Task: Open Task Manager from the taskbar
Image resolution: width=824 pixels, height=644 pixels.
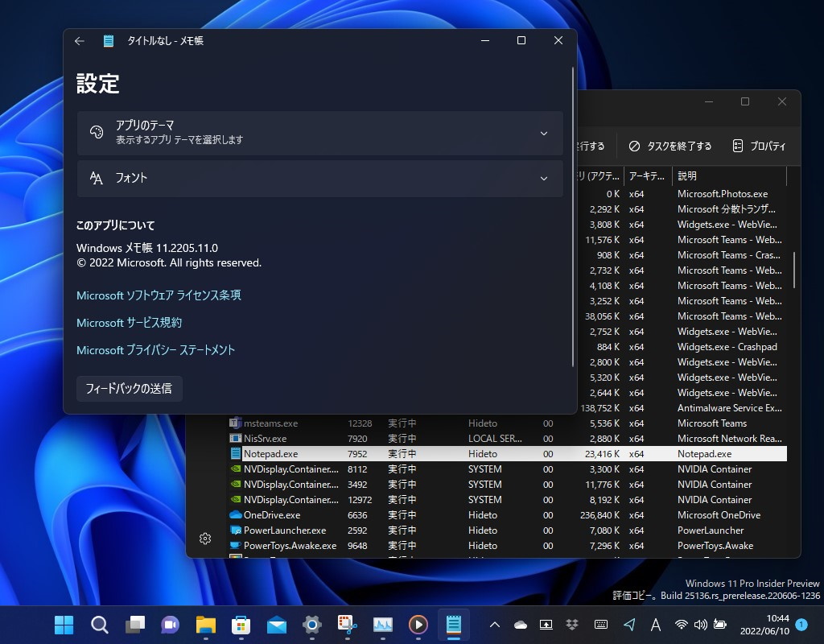Action: tap(383, 625)
